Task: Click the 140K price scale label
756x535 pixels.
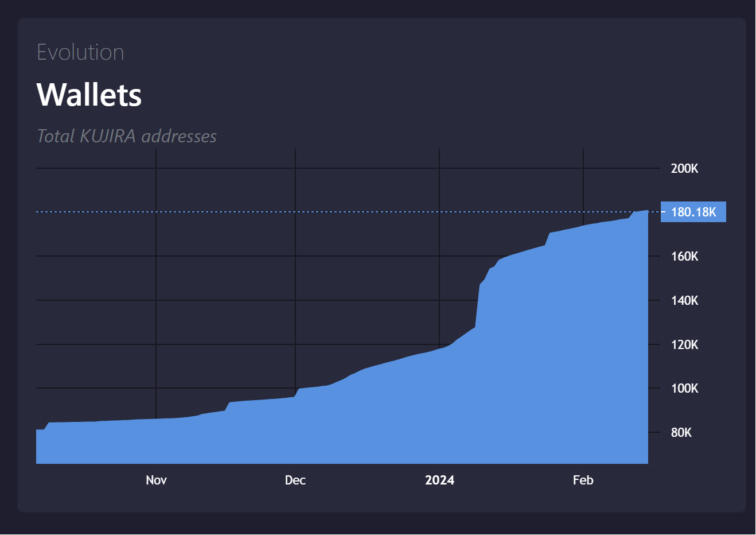Action: tap(684, 300)
